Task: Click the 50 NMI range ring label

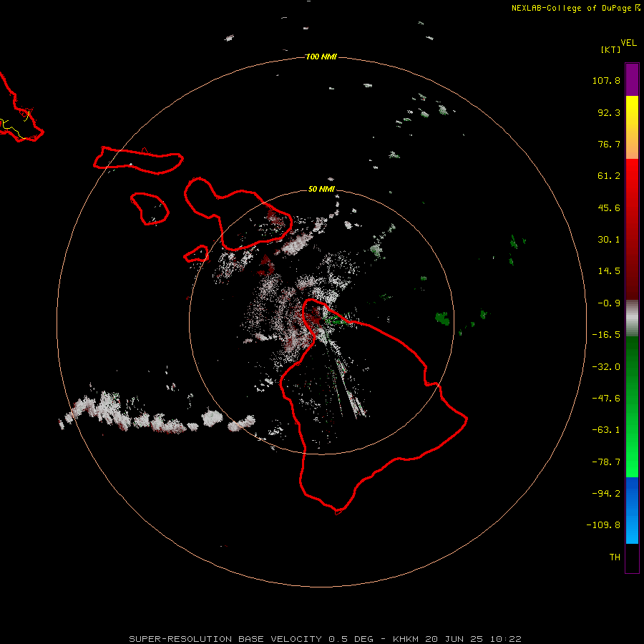Action: click(321, 189)
